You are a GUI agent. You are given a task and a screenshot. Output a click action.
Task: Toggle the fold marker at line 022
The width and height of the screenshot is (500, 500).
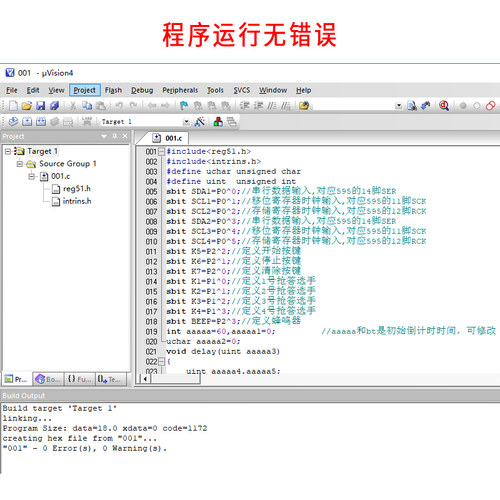click(x=162, y=361)
